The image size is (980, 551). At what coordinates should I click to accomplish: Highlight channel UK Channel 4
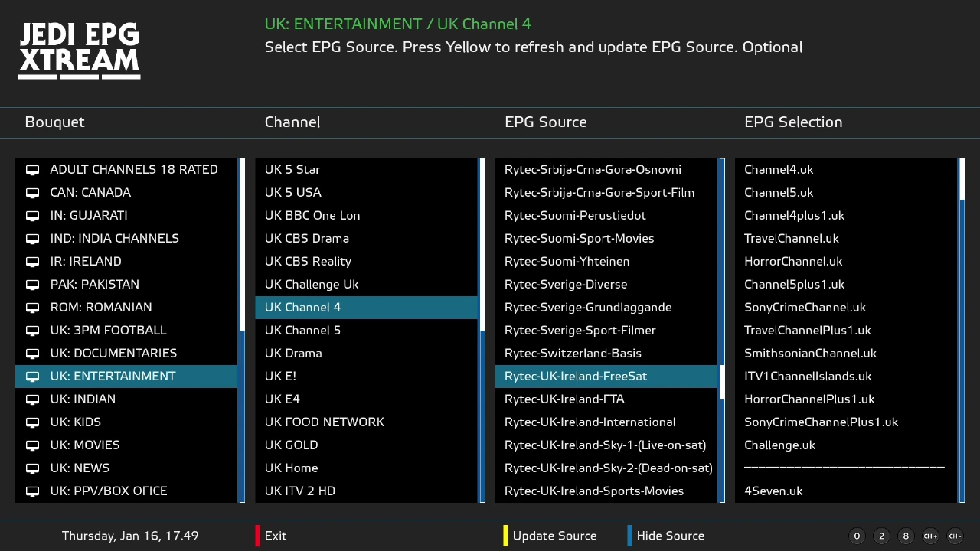point(366,308)
